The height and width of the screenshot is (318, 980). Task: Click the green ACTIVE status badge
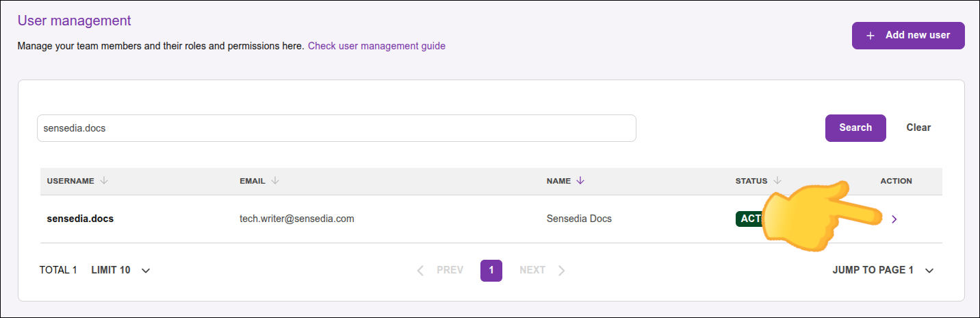pos(749,219)
